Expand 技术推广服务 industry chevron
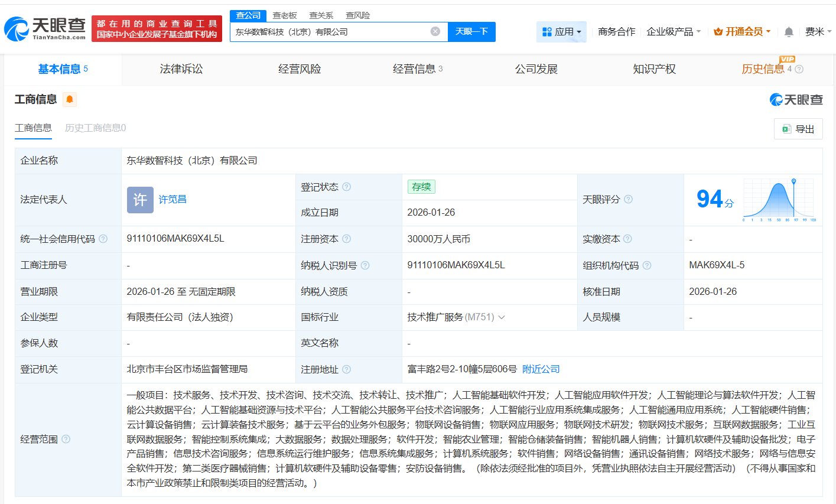Viewport: 836px width, 504px height. pos(502,317)
